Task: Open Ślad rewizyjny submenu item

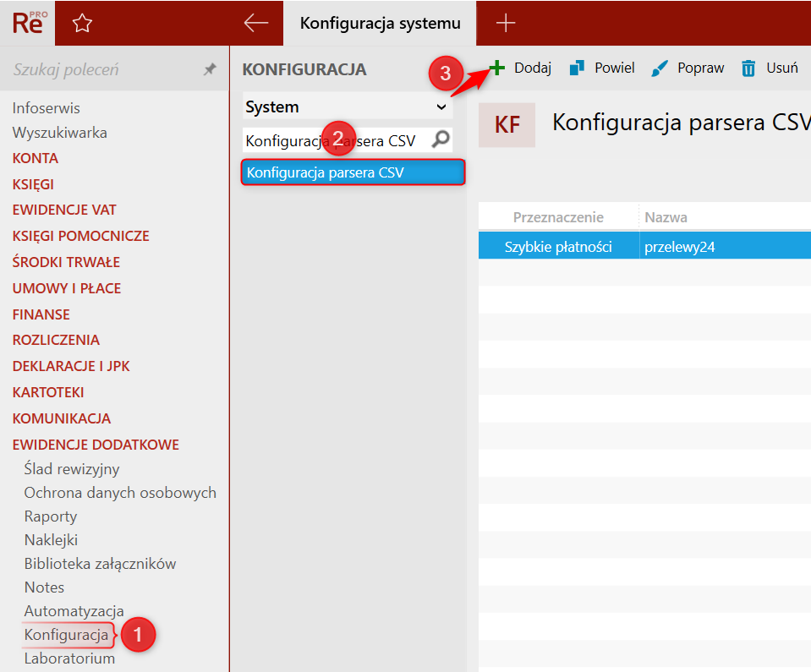Action: 72,469
